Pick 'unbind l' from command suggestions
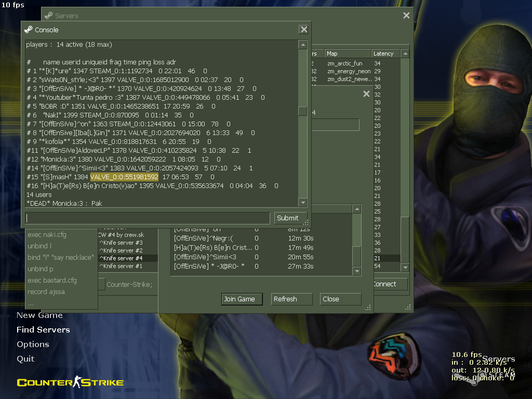Viewport: 532px width, 399px height. 39,246
